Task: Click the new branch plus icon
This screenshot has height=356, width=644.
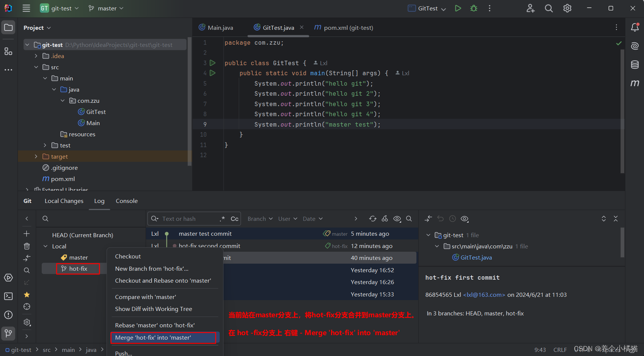Action: click(x=27, y=234)
